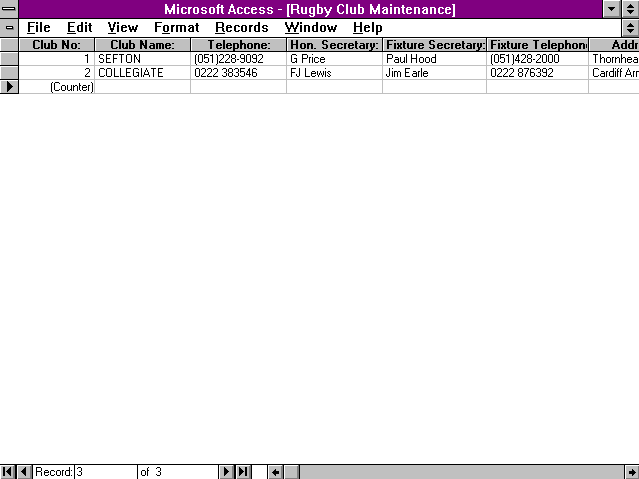The height and width of the screenshot is (479, 639).
Task: Click the COLLEGIATE club name cell
Action: (142, 73)
